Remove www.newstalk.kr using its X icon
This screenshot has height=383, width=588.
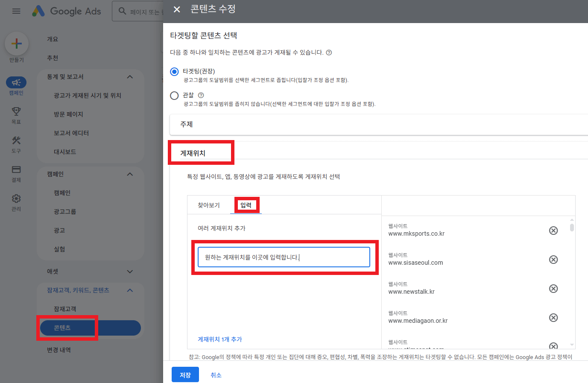click(553, 288)
